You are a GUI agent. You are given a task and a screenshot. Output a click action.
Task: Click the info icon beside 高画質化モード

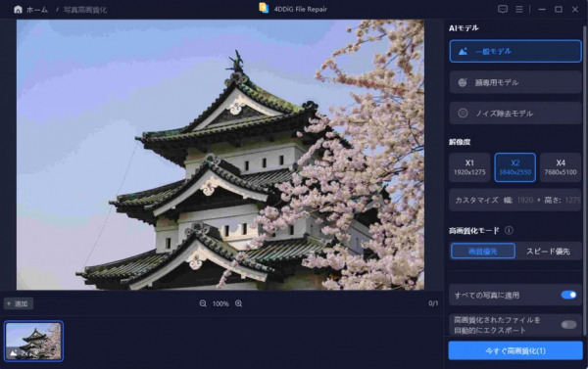click(x=509, y=230)
